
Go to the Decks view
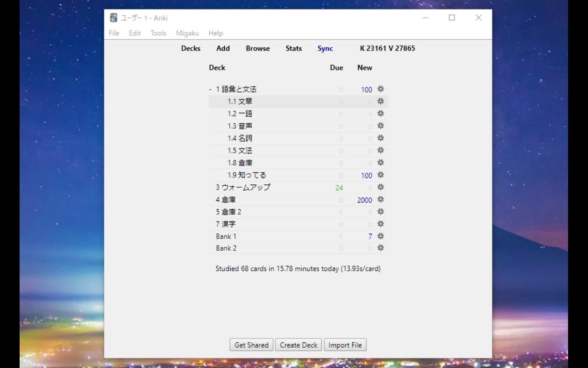point(191,48)
